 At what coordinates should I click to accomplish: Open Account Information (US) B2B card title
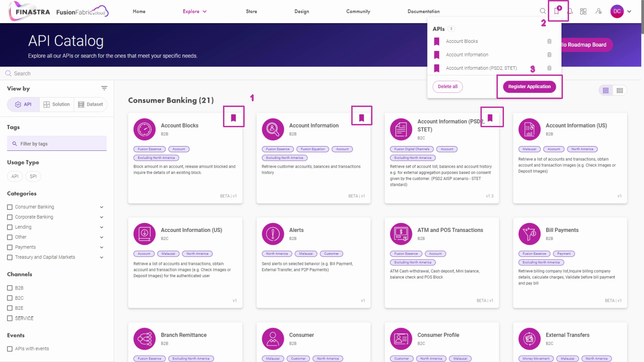point(577,125)
